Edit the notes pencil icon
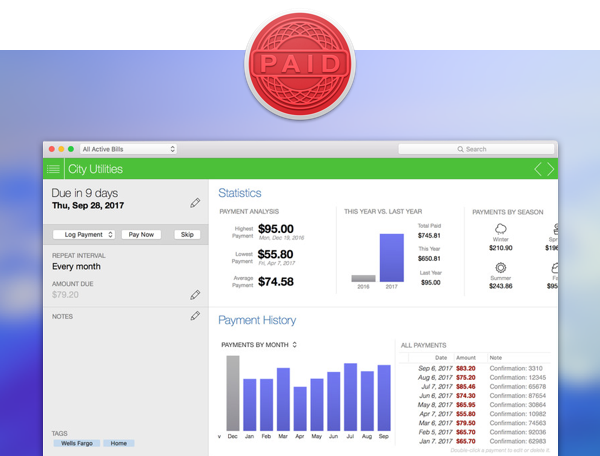This screenshot has width=600, height=456. click(195, 316)
